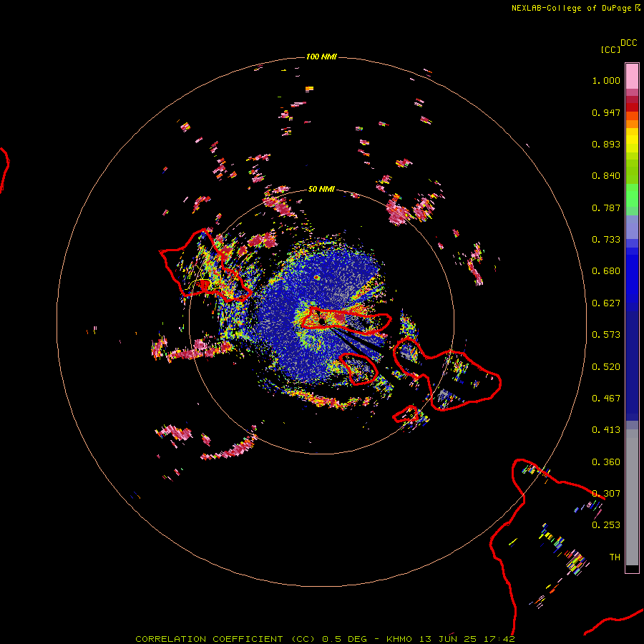Select the 0.413 scale value
The height and width of the screenshot is (644, 644).
[x=606, y=430]
